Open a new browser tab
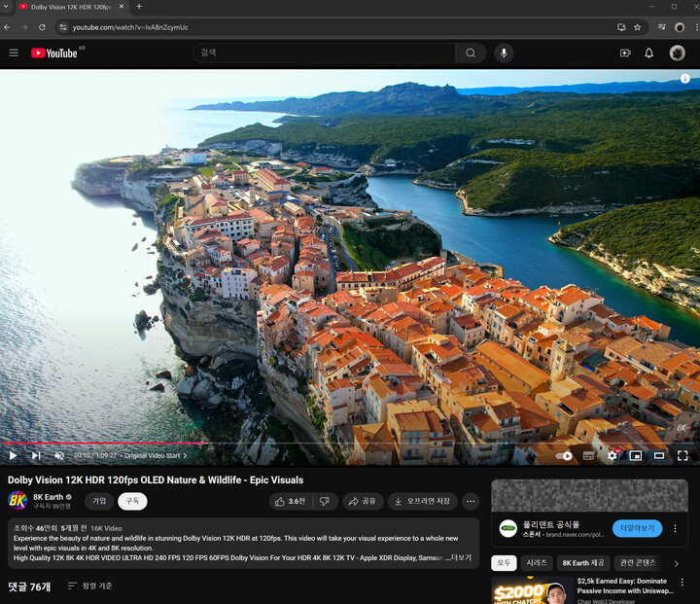The image size is (700, 604). tap(139, 6)
